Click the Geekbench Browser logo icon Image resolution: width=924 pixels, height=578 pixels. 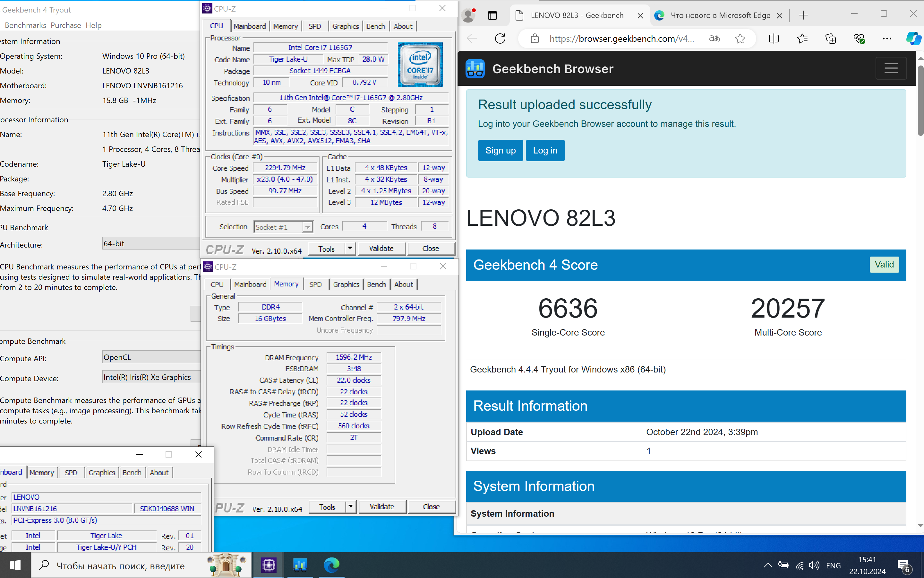click(x=475, y=69)
